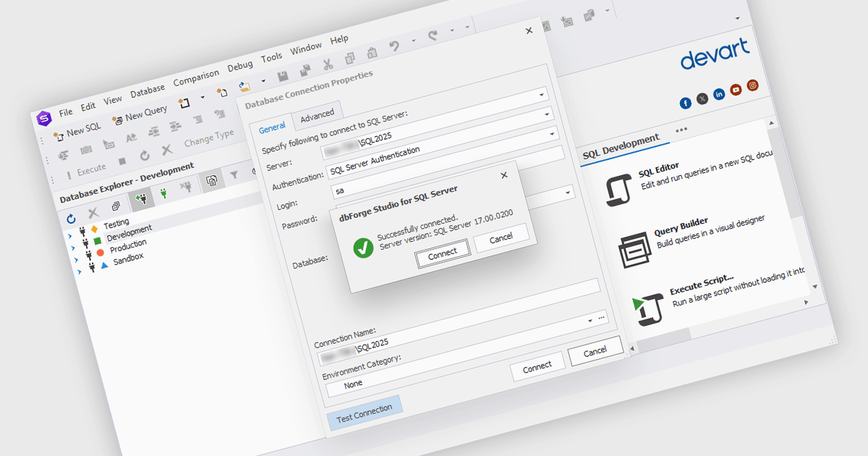Click the Stop execution square icon
Viewport: 868px width, 456px height.
pyautogui.click(x=122, y=161)
